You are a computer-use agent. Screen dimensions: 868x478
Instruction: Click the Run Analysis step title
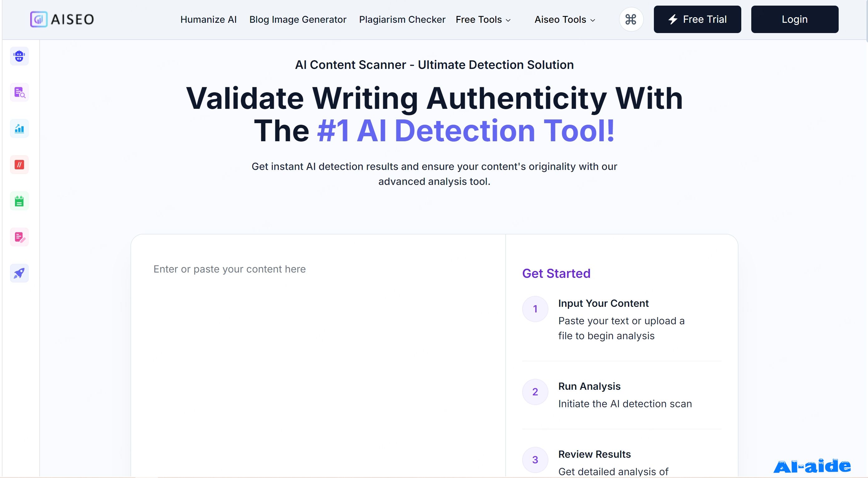(x=589, y=386)
